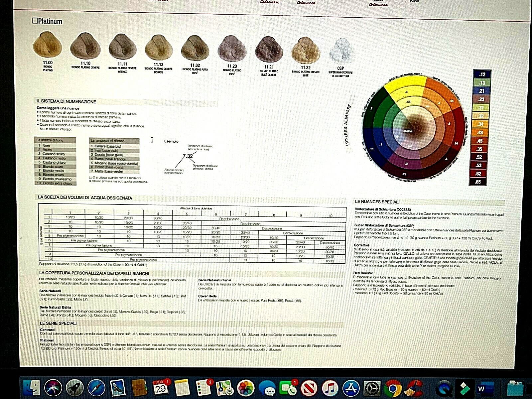Open Launchpad rocket icon
532x399 pixels.
pyautogui.click(x=75, y=388)
